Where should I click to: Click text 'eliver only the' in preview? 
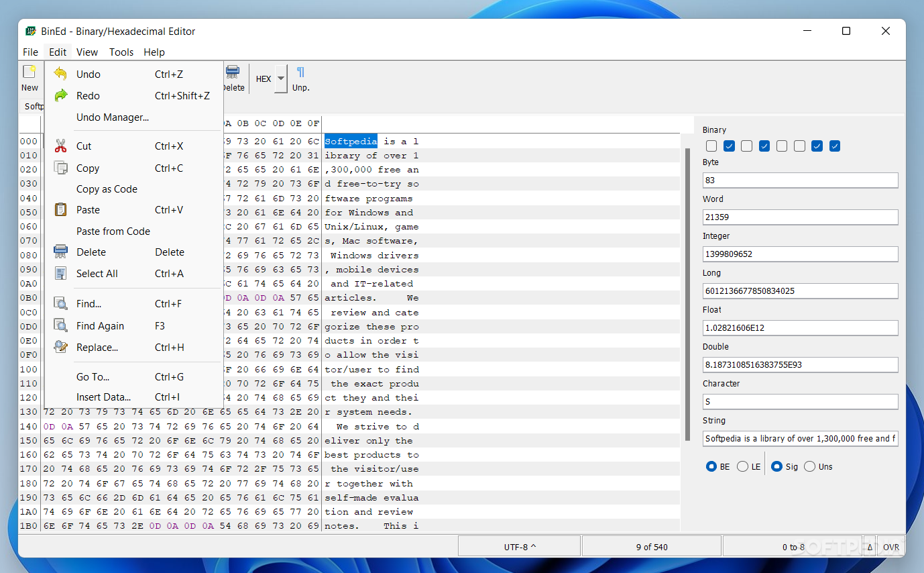point(369,440)
